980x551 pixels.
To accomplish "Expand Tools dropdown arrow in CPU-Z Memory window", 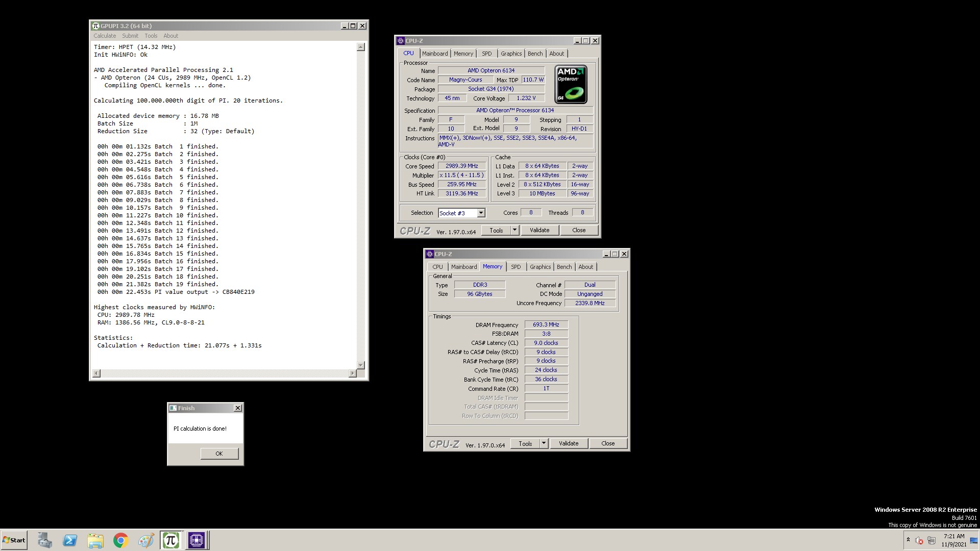I will pyautogui.click(x=544, y=443).
